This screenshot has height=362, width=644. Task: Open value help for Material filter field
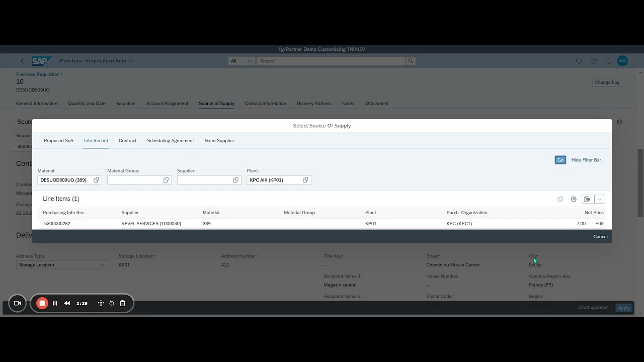96,180
